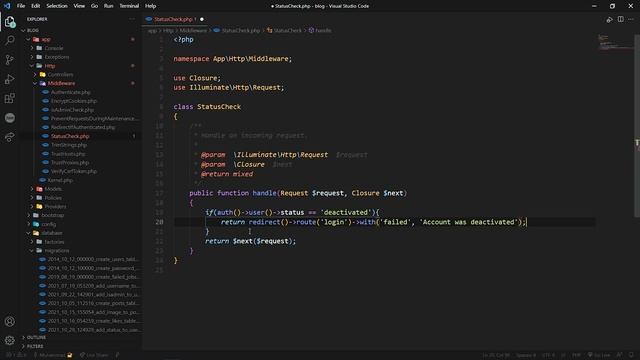
Task: Click the notifications bell in status bar
Action: (x=631, y=355)
